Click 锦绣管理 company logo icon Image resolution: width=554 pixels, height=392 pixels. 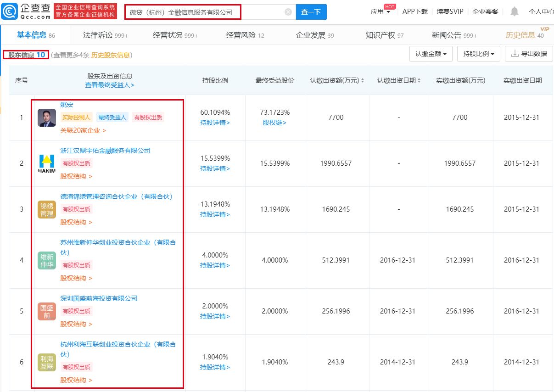[47, 209]
